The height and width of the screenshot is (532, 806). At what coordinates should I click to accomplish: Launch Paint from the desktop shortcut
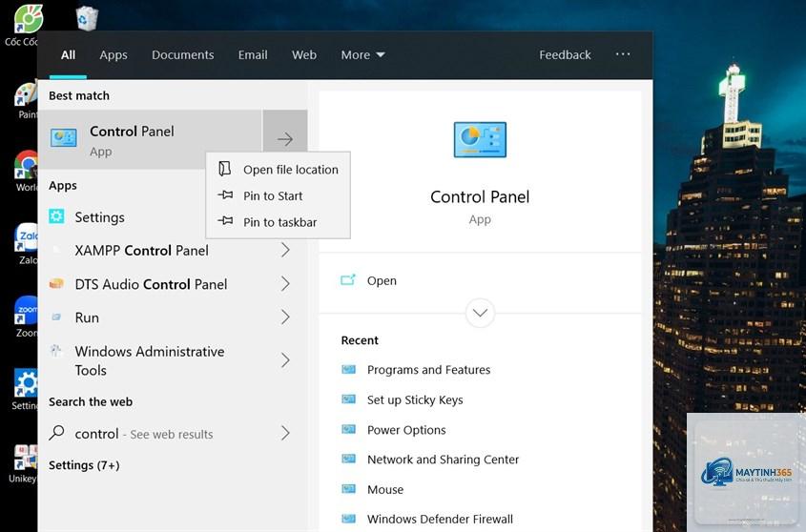tap(26, 99)
